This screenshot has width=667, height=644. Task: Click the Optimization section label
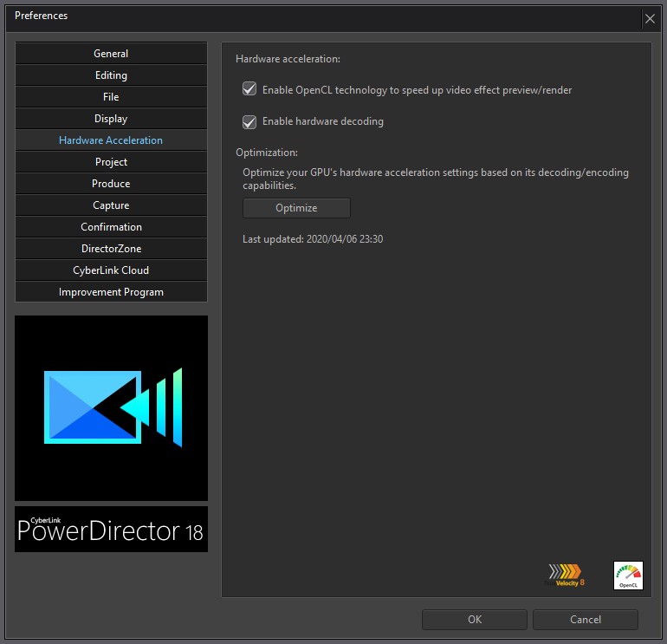tap(267, 153)
